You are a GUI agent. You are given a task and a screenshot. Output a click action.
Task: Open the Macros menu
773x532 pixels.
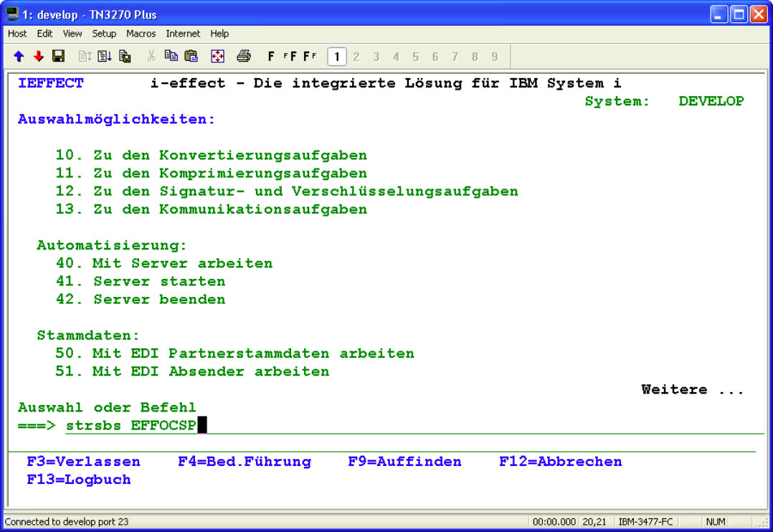pos(141,34)
